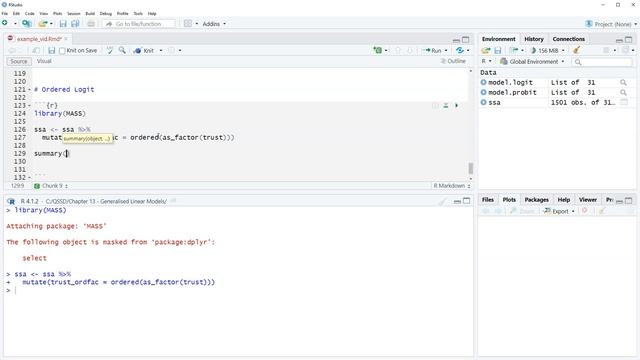
Task: Open the Knit options dropdown arrow
Action: coord(161,51)
